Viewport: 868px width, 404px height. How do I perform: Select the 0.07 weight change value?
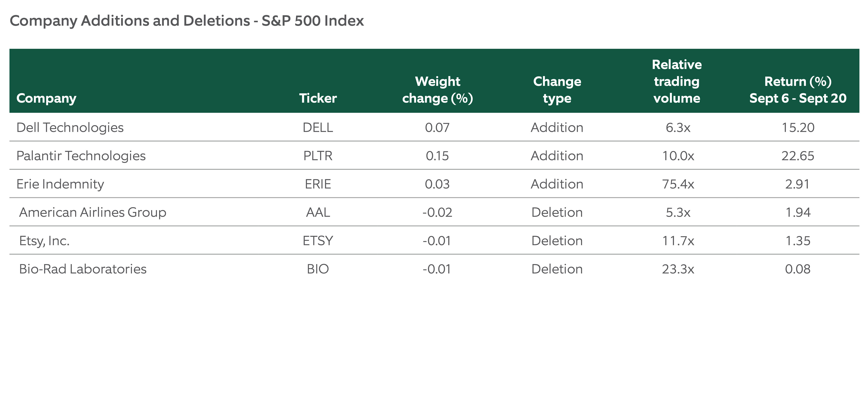pos(437,128)
